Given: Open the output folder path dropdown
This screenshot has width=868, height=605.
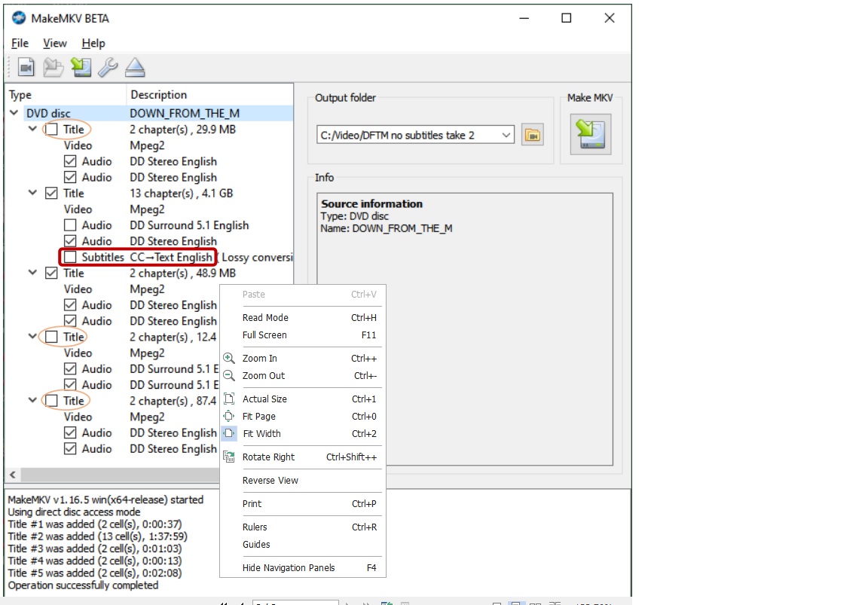Looking at the screenshot, I should pos(506,136).
